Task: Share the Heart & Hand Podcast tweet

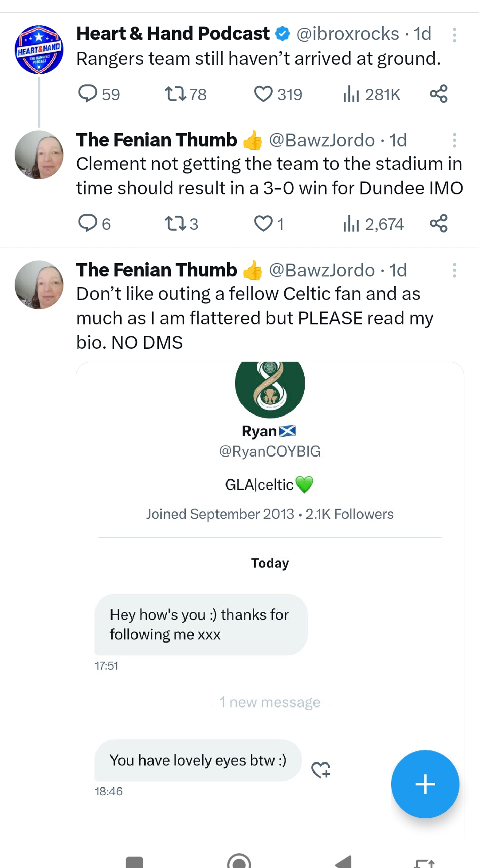Action: pos(439,94)
